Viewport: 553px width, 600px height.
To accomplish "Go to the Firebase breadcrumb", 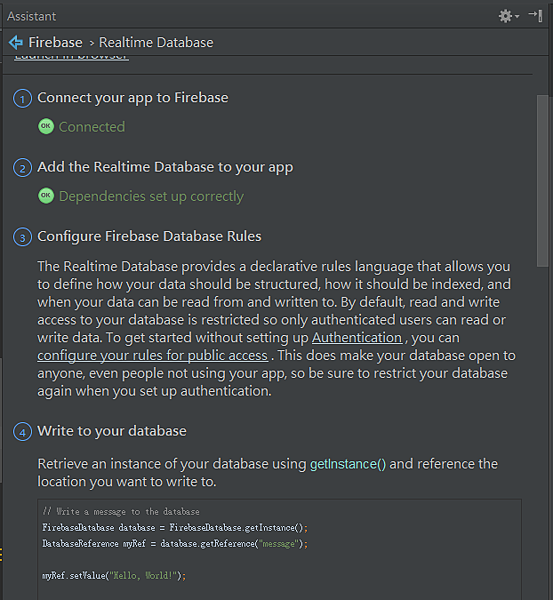I will (55, 42).
